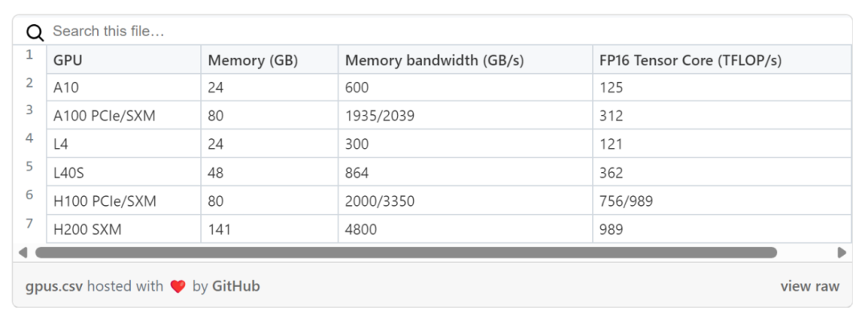
Task: Click the 'view raw' link
Action: pos(810,287)
